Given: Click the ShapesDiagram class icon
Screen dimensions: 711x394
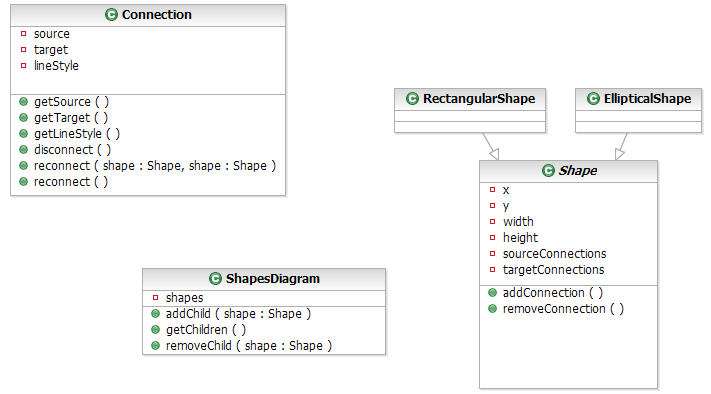Looking at the screenshot, I should tap(215, 278).
